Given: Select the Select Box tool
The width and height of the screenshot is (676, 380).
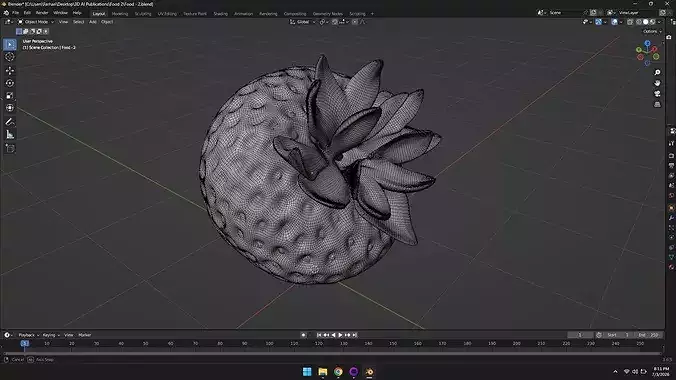Looking at the screenshot, I should coord(10,44).
